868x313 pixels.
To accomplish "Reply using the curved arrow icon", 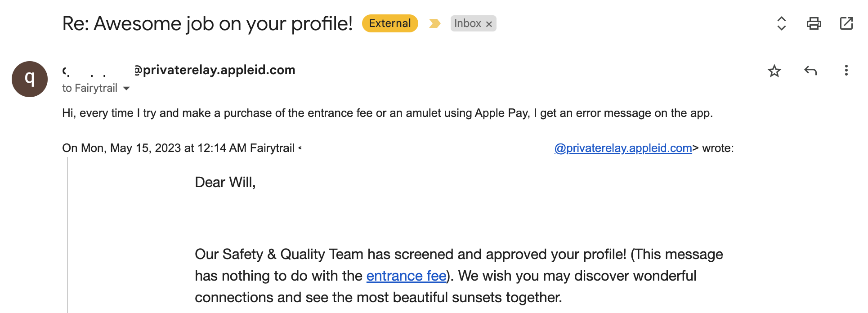I will [x=810, y=71].
